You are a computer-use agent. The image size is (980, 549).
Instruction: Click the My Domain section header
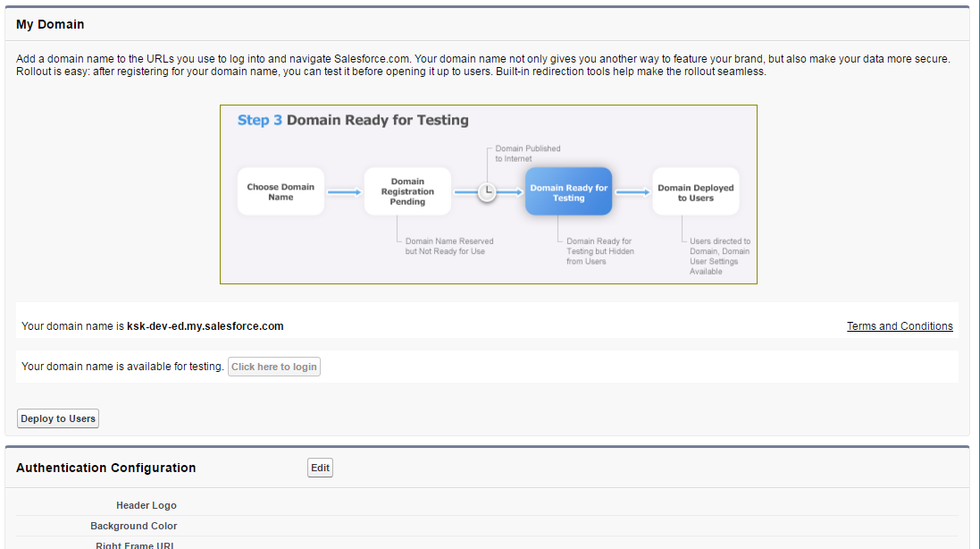point(49,24)
